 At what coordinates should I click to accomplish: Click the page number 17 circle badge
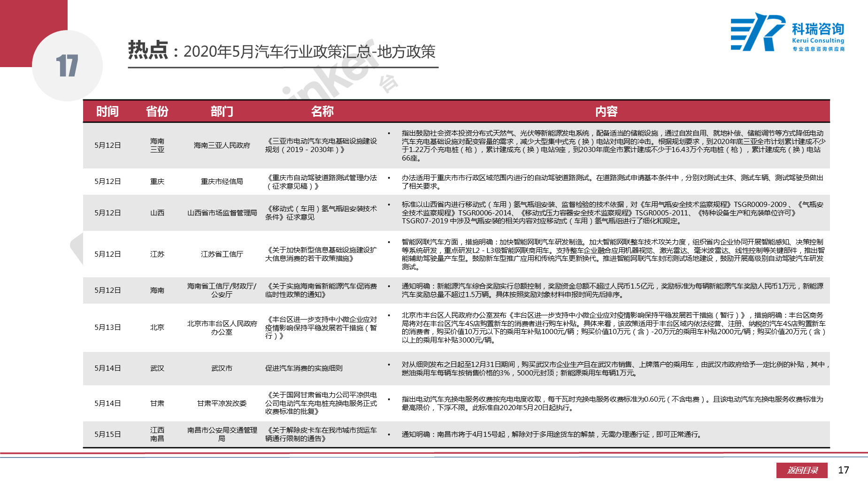point(67,66)
